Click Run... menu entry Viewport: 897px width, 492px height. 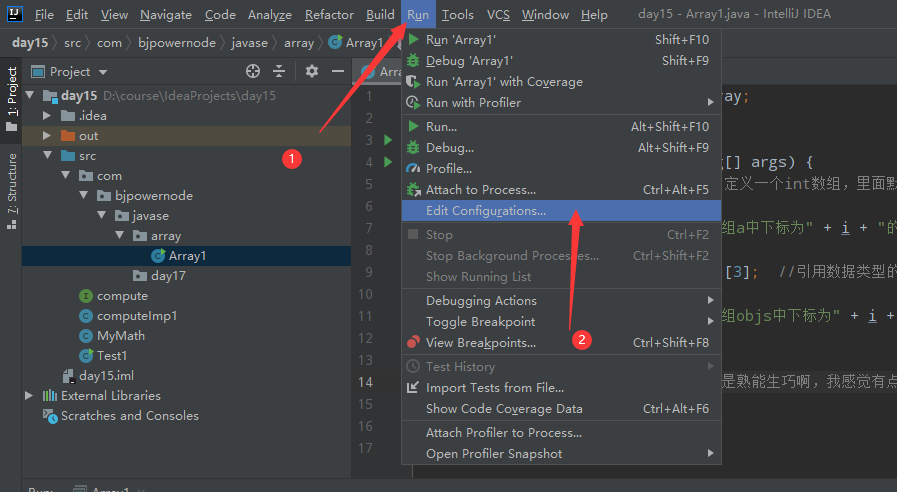[x=561, y=126]
